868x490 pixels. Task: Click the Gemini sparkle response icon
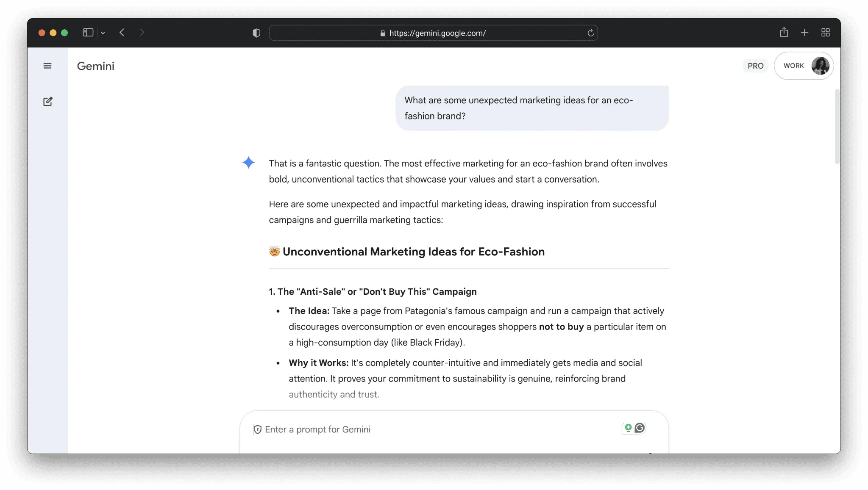[x=249, y=163]
